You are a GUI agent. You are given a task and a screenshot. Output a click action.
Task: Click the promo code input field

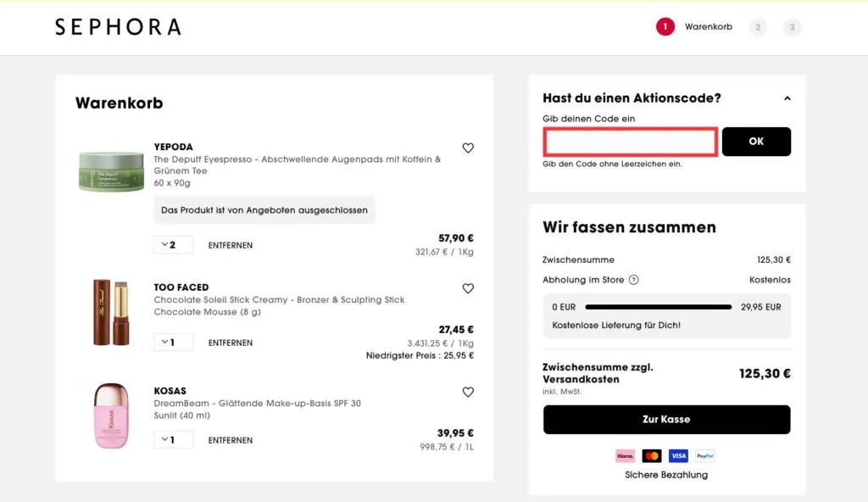(629, 141)
